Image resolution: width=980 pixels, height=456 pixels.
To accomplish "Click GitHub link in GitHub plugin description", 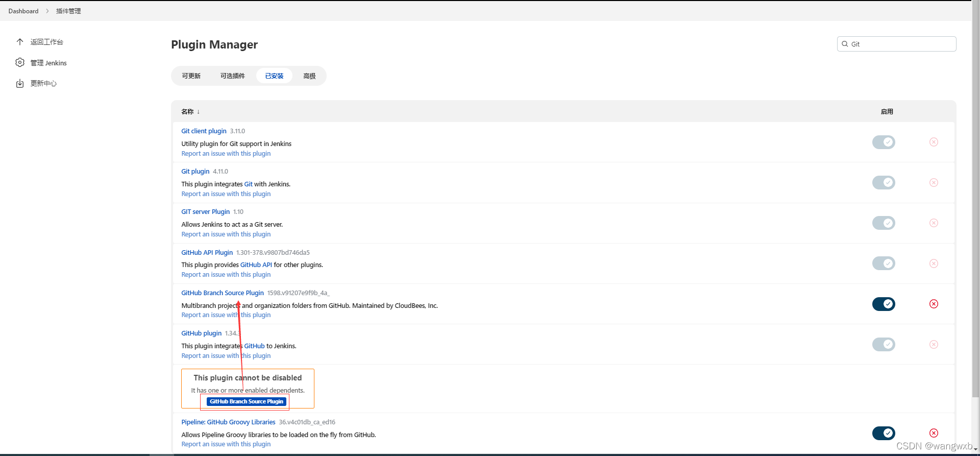I will click(254, 346).
